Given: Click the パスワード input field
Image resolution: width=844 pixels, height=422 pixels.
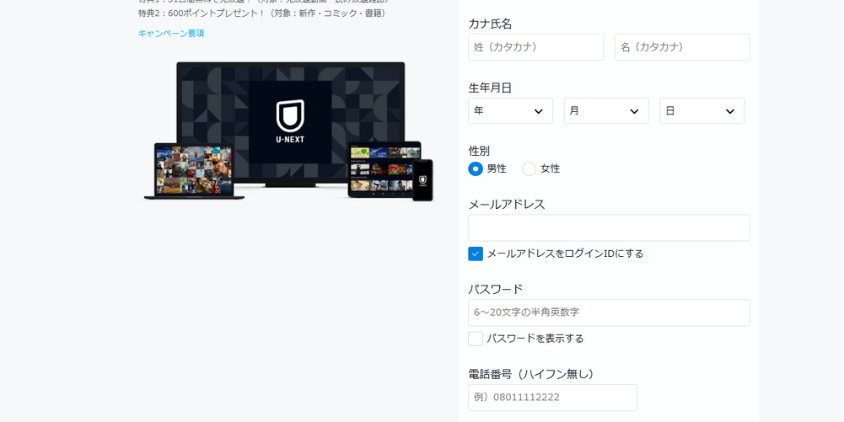Looking at the screenshot, I should pos(609,313).
